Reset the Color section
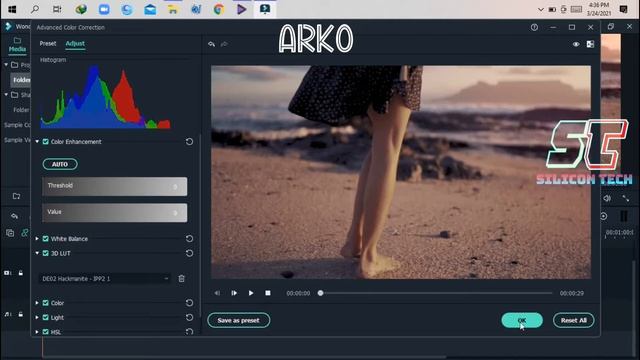The height and width of the screenshot is (360, 640). [x=189, y=303]
